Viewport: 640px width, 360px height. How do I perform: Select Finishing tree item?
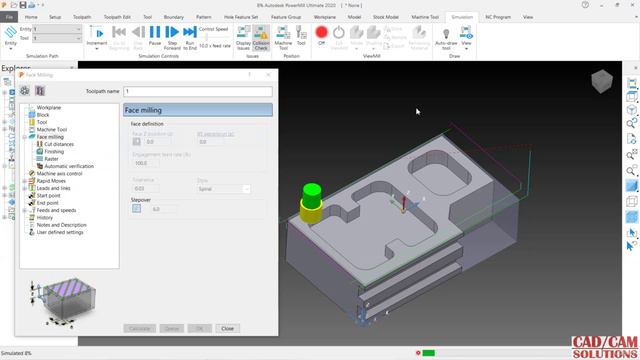point(54,151)
